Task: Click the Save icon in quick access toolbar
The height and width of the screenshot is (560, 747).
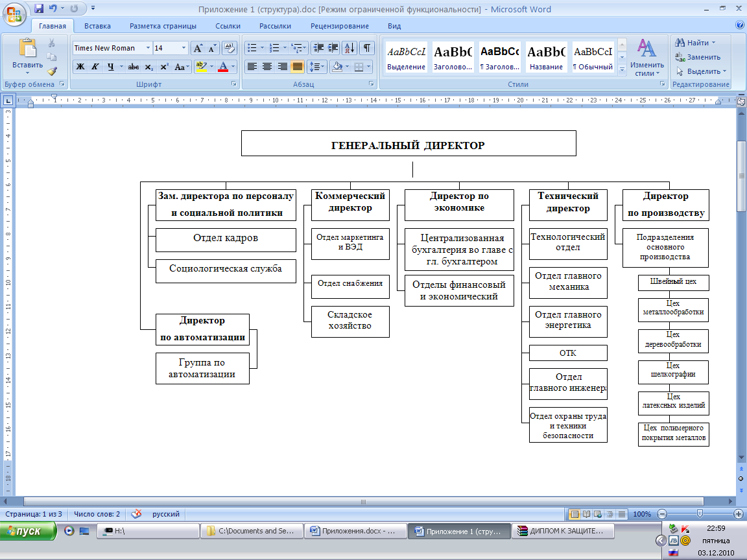Action: [39, 9]
